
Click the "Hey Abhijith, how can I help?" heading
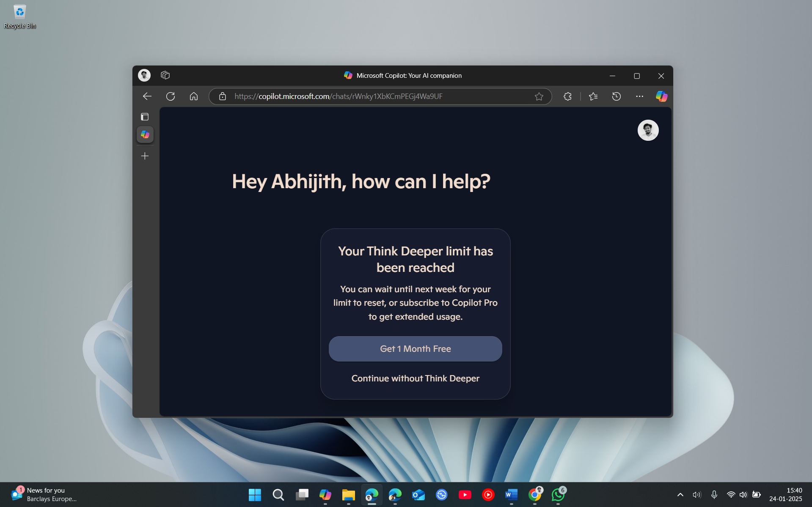click(x=361, y=182)
